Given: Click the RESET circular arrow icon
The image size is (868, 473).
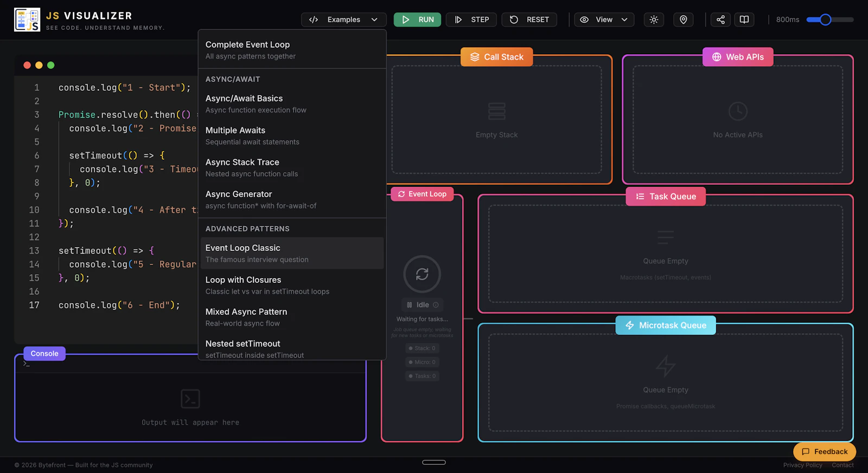Looking at the screenshot, I should 514,20.
